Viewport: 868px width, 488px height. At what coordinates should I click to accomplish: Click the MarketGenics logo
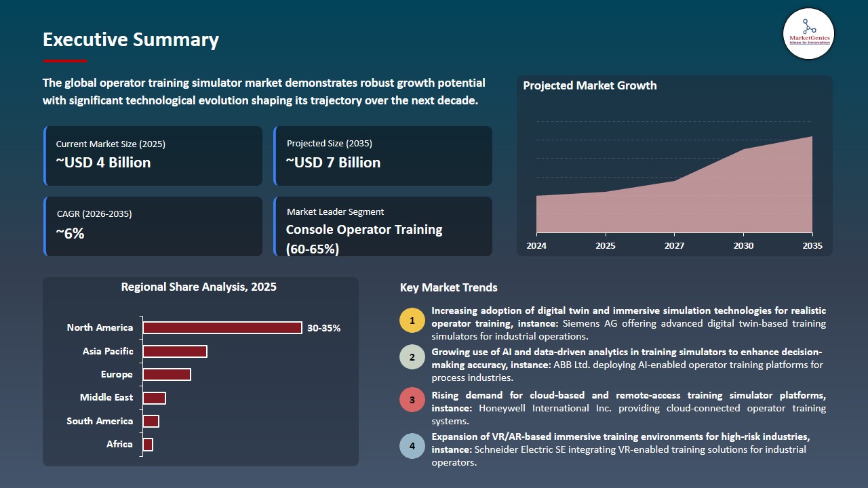(808, 33)
